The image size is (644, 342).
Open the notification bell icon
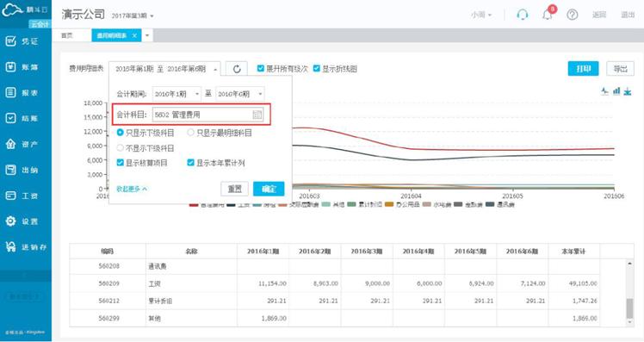point(548,15)
